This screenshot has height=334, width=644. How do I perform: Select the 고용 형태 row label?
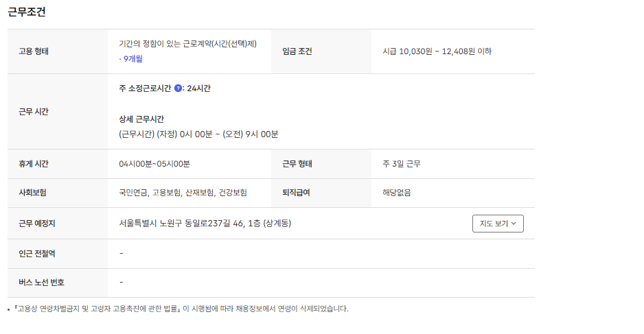click(34, 51)
